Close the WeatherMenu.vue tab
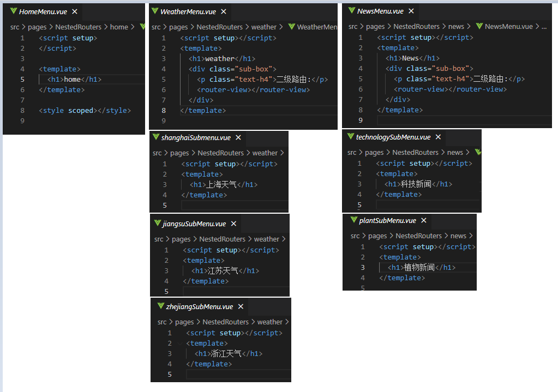 click(x=224, y=12)
